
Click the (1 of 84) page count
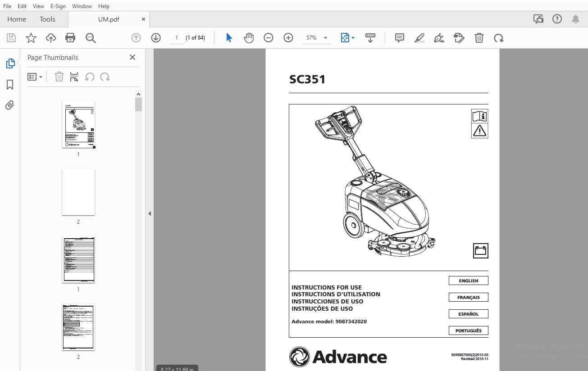point(196,38)
